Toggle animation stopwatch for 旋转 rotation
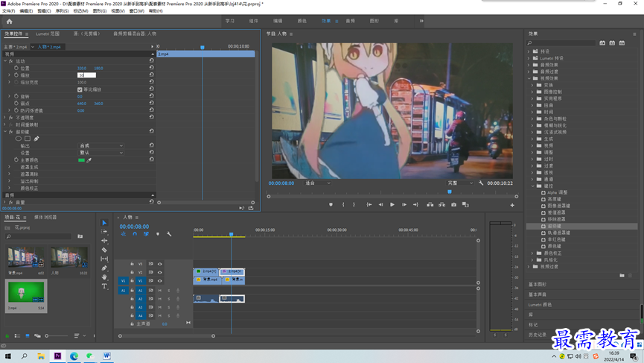The width and height of the screenshot is (644, 363). pos(16,96)
